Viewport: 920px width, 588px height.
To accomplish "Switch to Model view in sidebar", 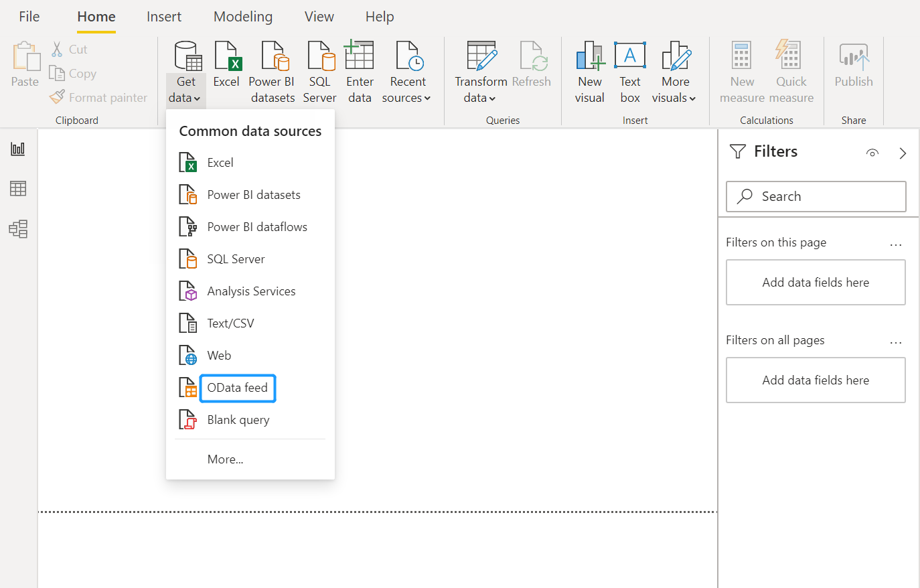I will coord(18,229).
